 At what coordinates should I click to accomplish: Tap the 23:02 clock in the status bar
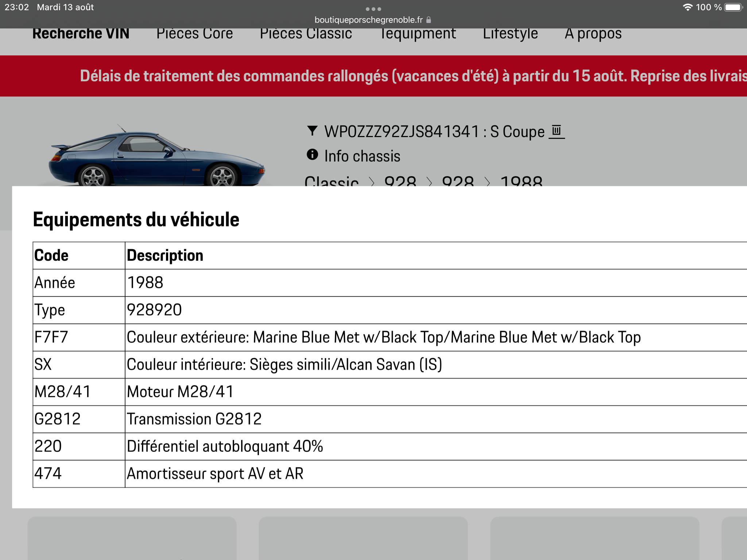17,7
